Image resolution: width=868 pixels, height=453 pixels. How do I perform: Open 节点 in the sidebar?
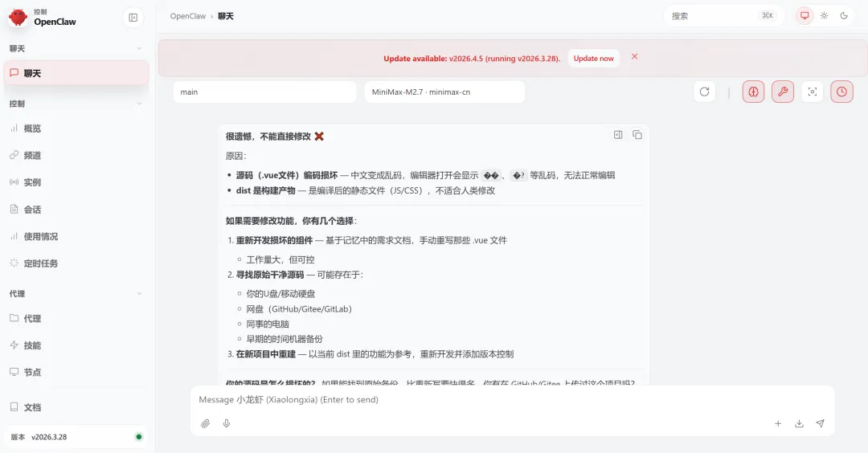76,372
